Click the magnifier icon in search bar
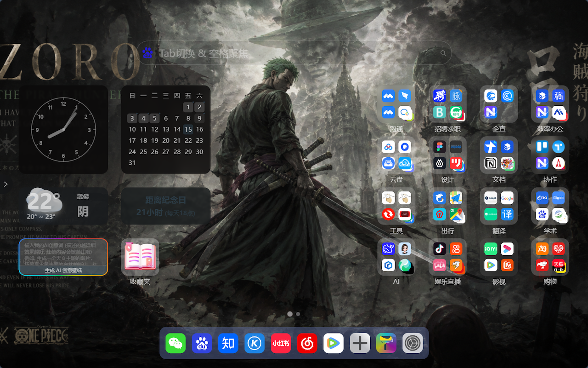The image size is (588, 368). [443, 53]
